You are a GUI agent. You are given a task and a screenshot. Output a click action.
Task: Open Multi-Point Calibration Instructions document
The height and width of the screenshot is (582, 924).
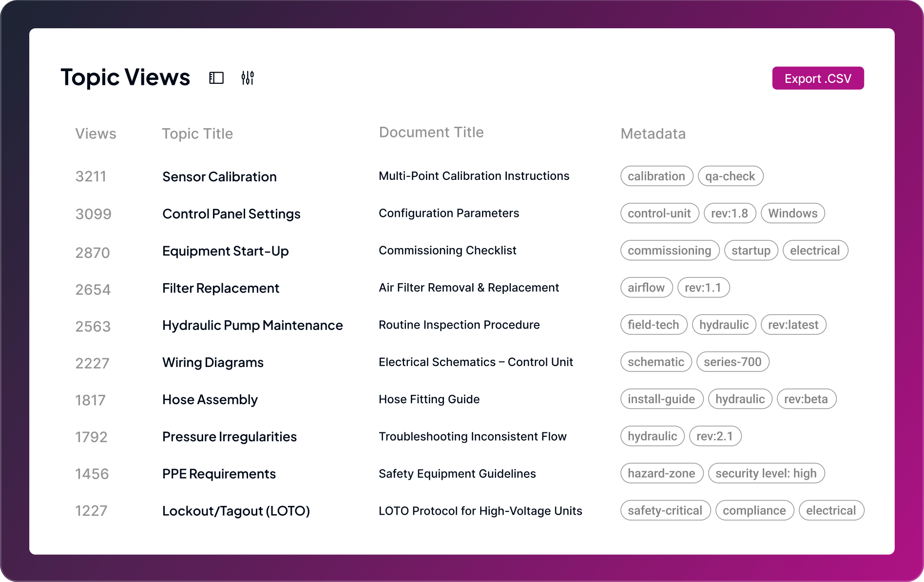(474, 176)
